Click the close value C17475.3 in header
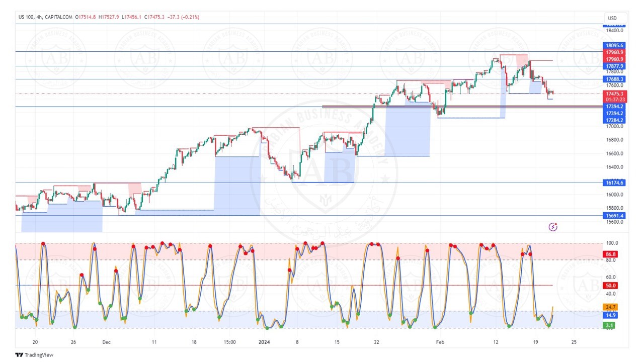This screenshot has height=362, width=644. pyautogui.click(x=154, y=17)
